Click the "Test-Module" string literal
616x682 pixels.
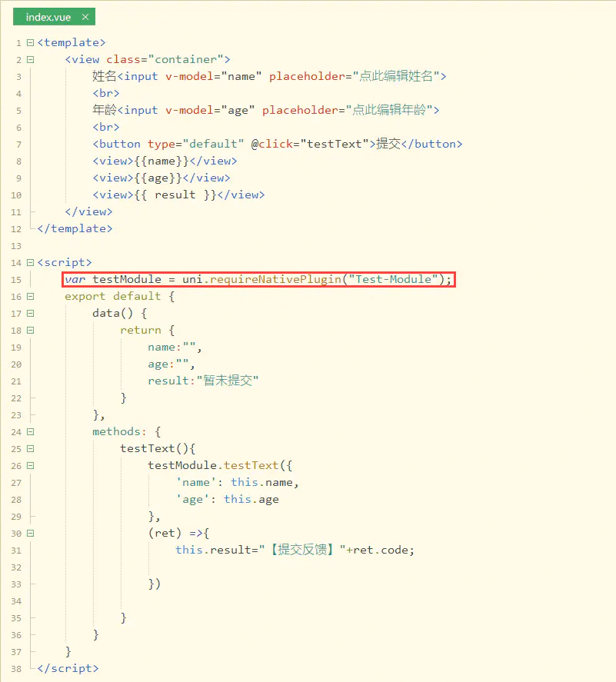(394, 279)
